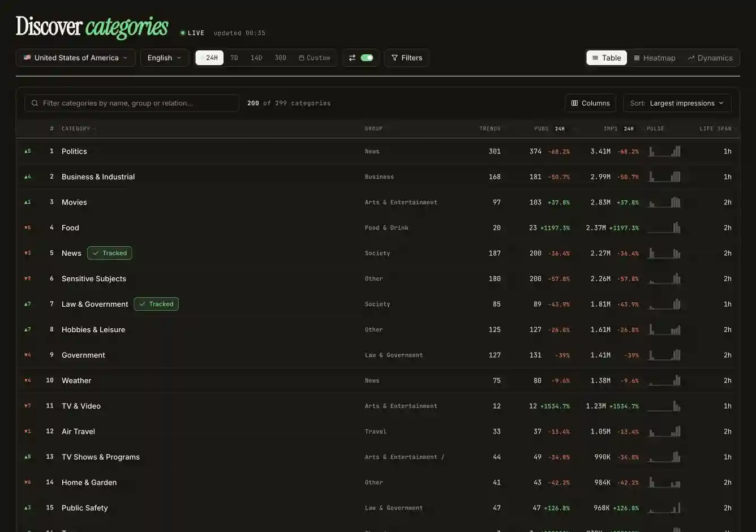Image resolution: width=756 pixels, height=532 pixels.
Task: Click the LIVE status indicator
Action: [x=192, y=33]
